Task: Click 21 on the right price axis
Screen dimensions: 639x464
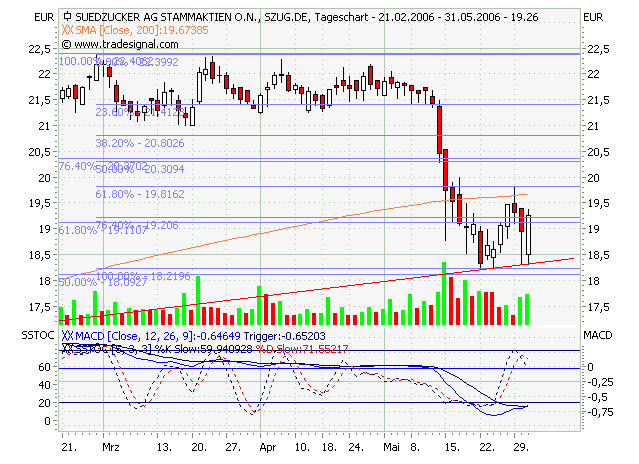Action: tap(594, 126)
